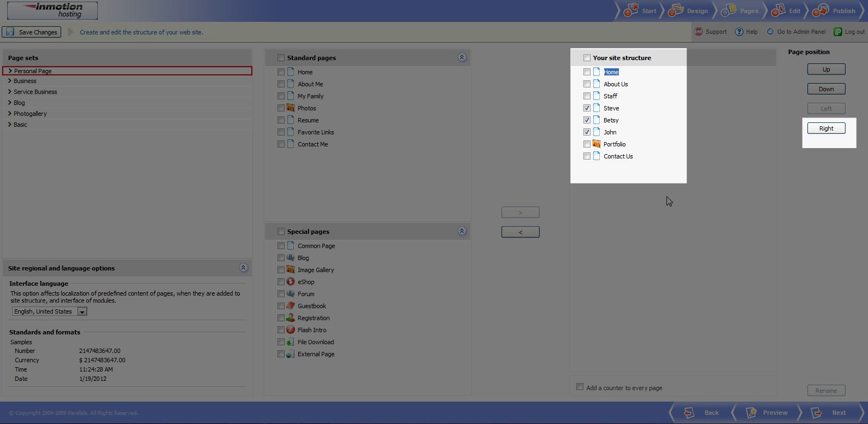The width and height of the screenshot is (868, 424).
Task: Uncheck the Betsy page checkbox
Action: [587, 120]
